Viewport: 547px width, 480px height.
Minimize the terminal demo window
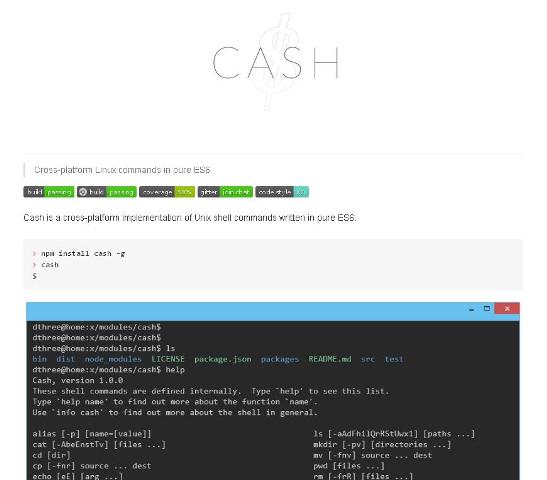471,309
